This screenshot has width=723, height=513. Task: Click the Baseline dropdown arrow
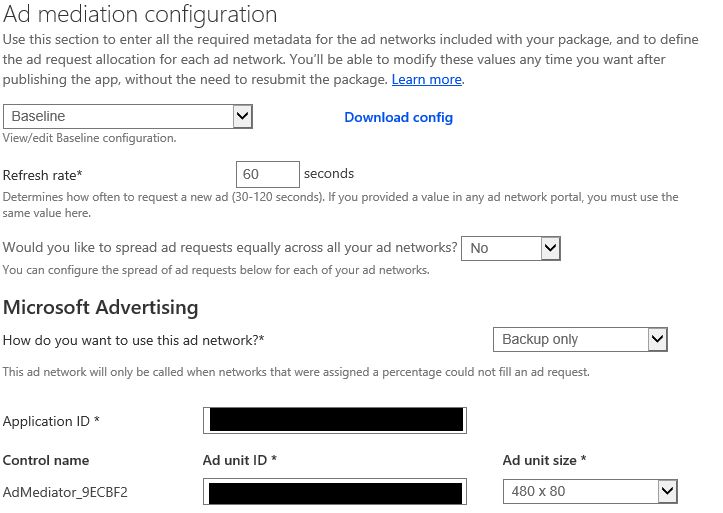click(x=243, y=116)
